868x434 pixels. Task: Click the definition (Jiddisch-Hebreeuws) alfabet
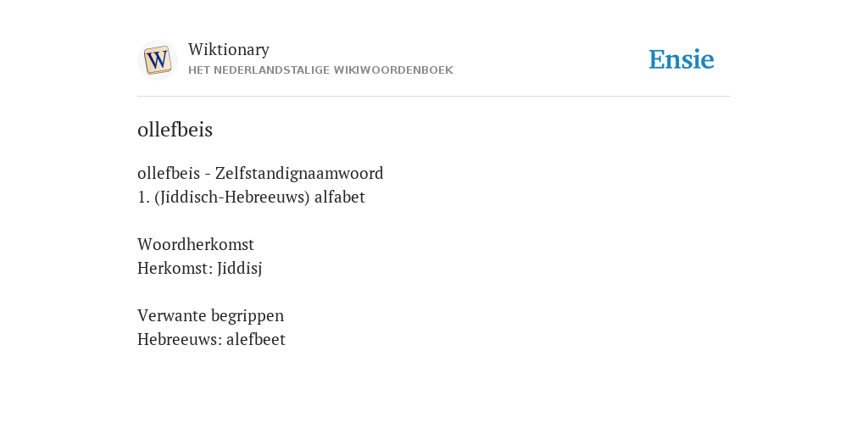tap(259, 197)
